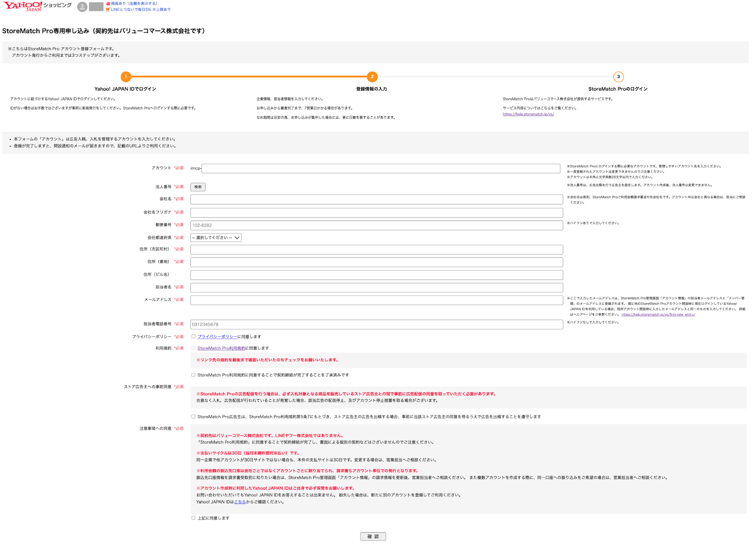The image size is (756, 544).
Task: Open the プライバシーポリシー link
Action: click(x=217, y=337)
